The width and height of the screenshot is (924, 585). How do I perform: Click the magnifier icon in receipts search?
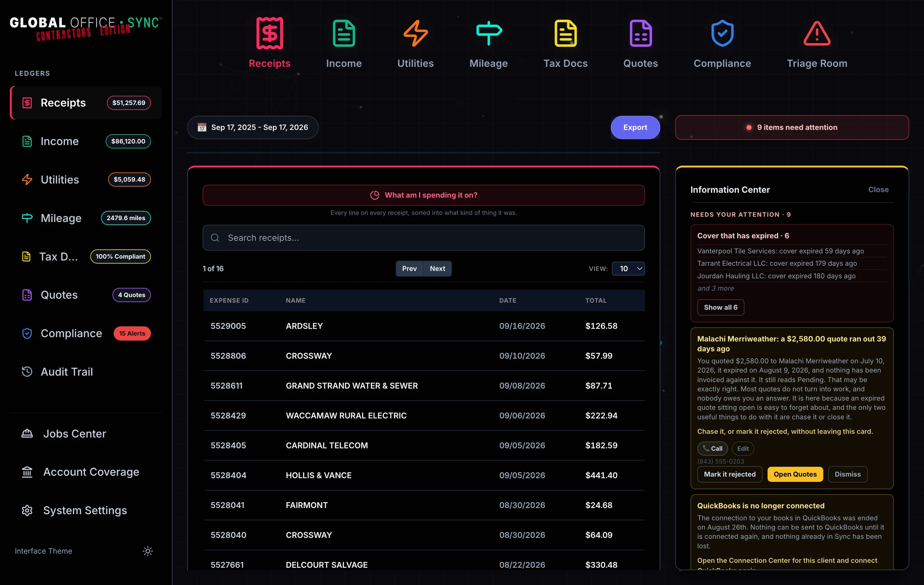pos(215,238)
